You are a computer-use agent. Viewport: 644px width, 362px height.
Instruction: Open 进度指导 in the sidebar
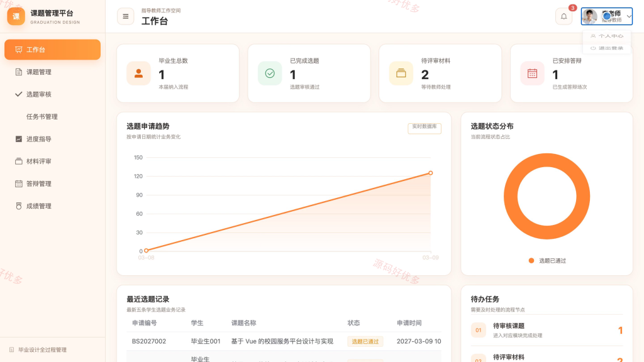click(x=53, y=139)
